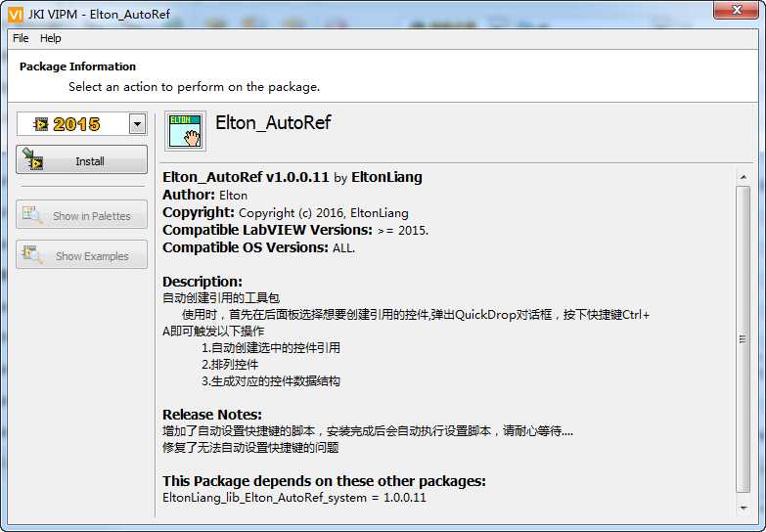Image resolution: width=766 pixels, height=532 pixels.
Task: Open the File menu
Action: pyautogui.click(x=21, y=38)
